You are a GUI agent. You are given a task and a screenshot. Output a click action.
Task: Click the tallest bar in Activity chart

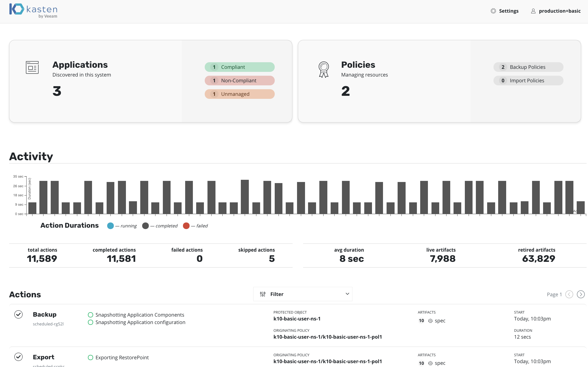[x=245, y=197]
